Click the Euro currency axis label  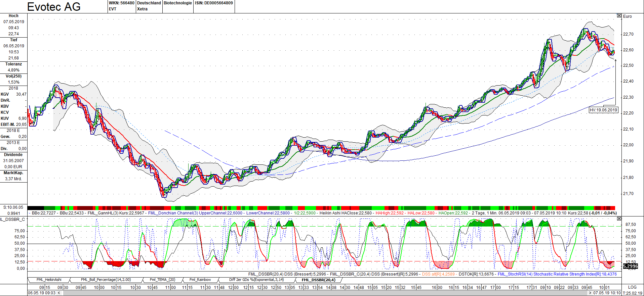point(628,16)
